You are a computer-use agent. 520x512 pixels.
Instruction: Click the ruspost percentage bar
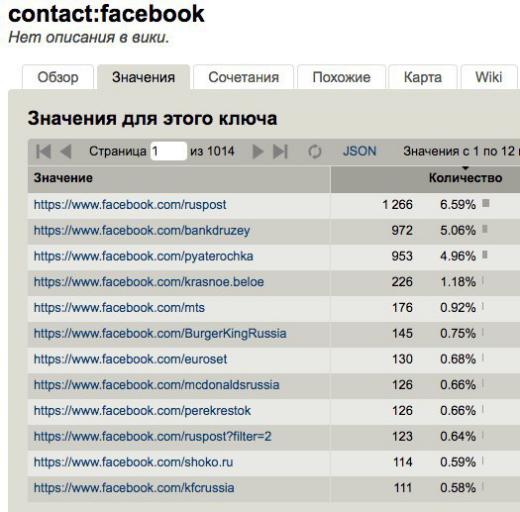[486, 203]
